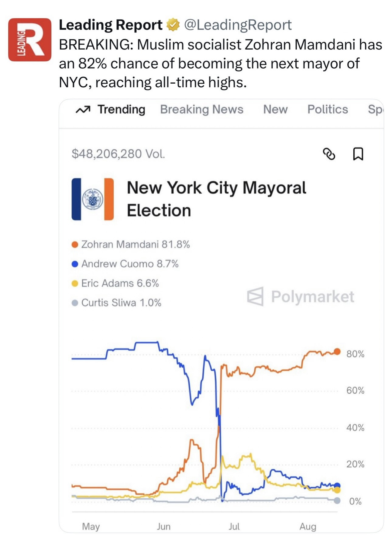Click the blue Andrew Cuomo legend dot

coord(75,264)
